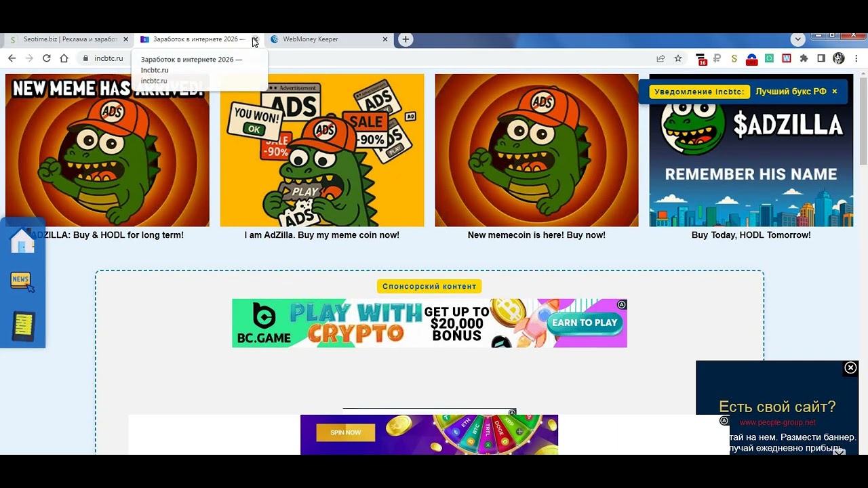Click the SPIN NOW button
Image resolution: width=868 pixels, height=488 pixels.
click(345, 432)
